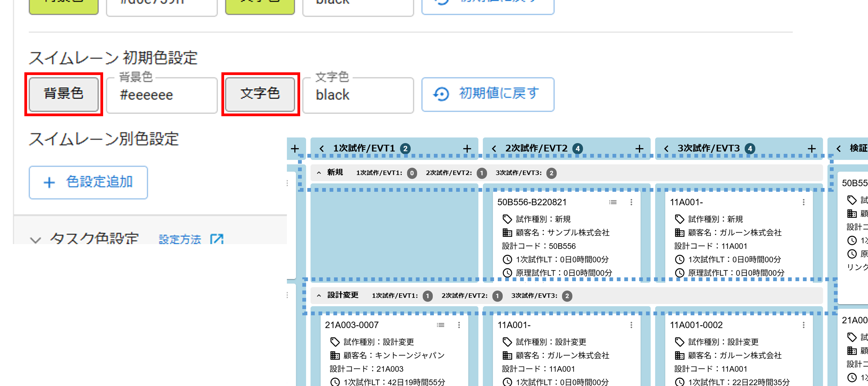This screenshot has height=386, width=868.
Task: Click the clock icon beside 42日19時間55分
Action: tap(335, 382)
